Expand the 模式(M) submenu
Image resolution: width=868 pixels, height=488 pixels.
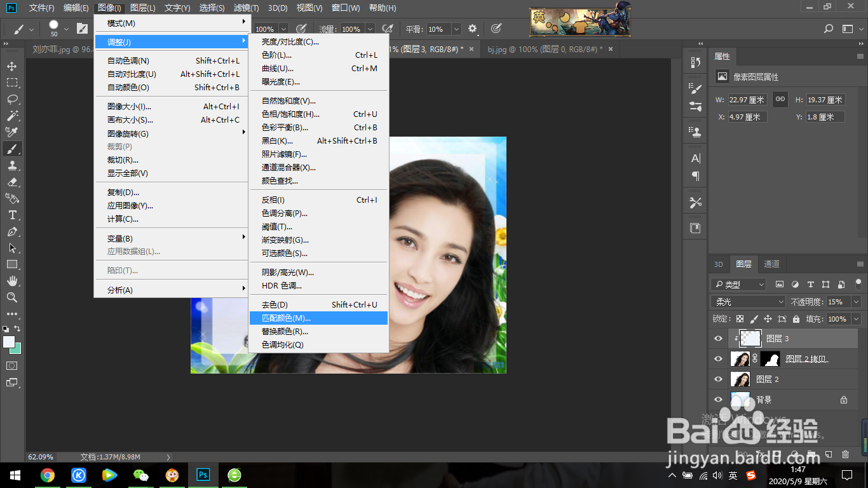tap(171, 23)
